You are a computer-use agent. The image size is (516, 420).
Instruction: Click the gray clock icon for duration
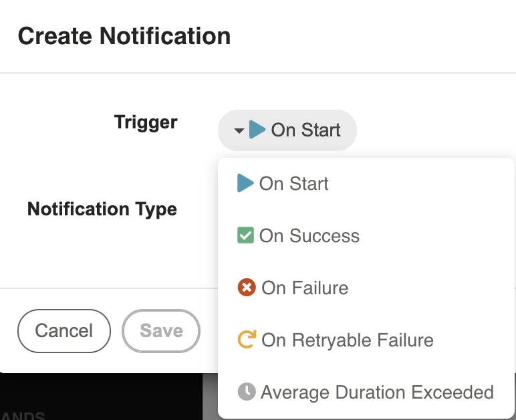(247, 392)
